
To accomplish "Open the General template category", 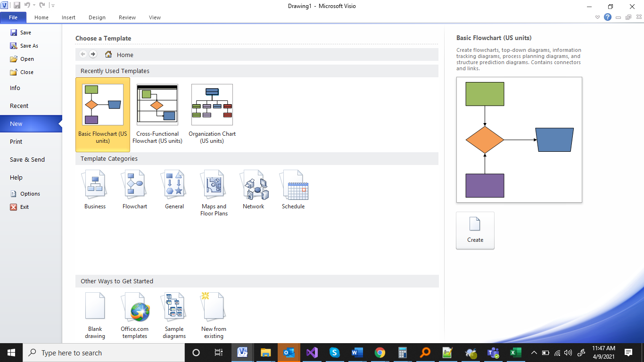I will coord(174,190).
